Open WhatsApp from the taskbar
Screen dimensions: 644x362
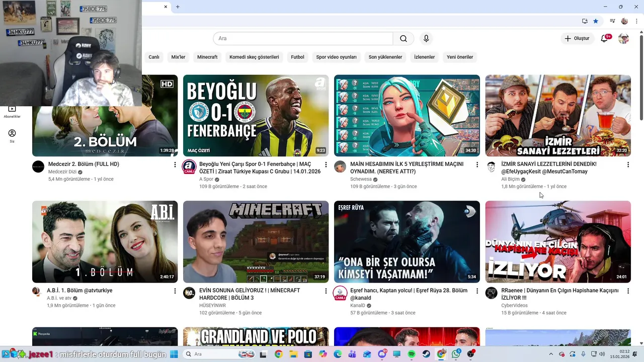click(x=456, y=354)
